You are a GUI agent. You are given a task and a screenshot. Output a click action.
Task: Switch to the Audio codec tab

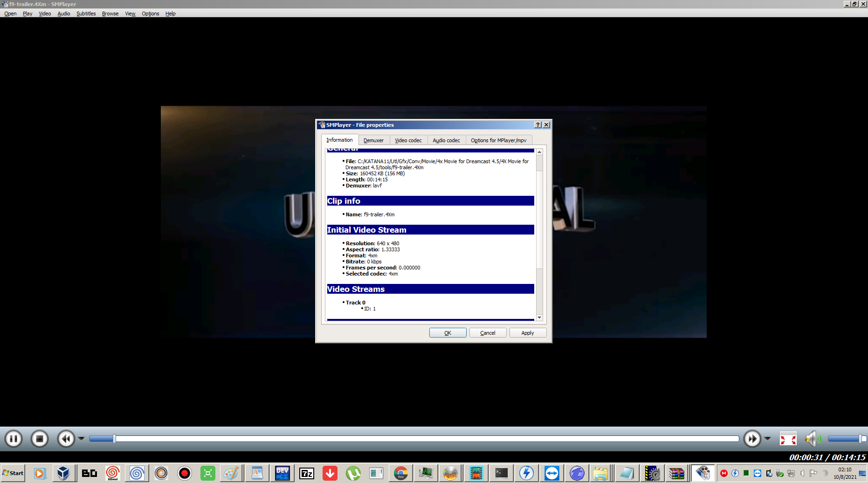point(446,140)
